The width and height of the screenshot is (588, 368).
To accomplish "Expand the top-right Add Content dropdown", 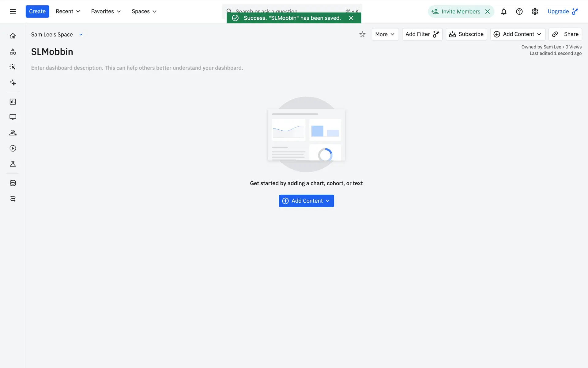I will [518, 34].
